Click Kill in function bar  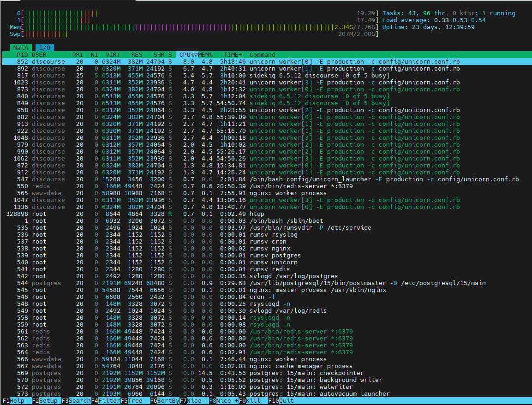[253, 400]
